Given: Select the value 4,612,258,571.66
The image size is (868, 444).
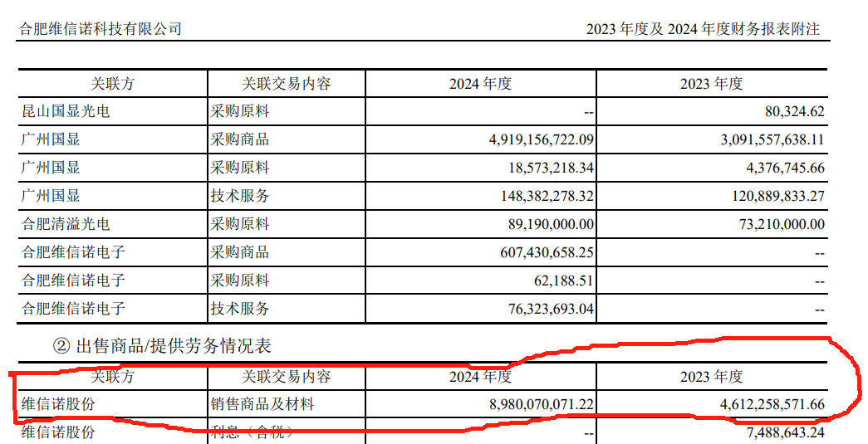Looking at the screenshot, I should click(x=772, y=405).
